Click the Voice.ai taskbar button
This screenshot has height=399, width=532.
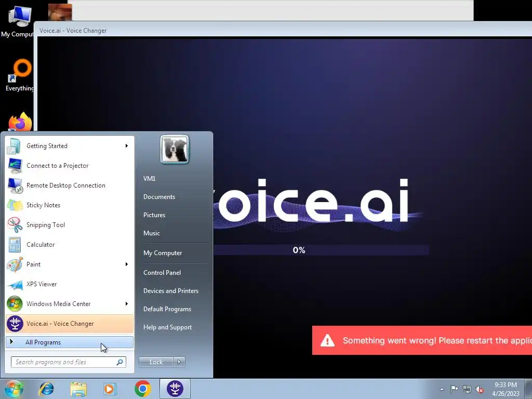coord(175,389)
